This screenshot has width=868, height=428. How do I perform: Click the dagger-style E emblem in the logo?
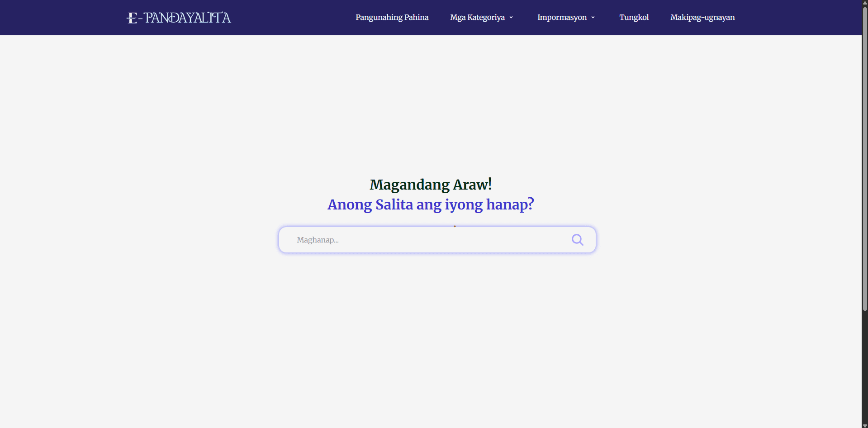click(x=132, y=18)
